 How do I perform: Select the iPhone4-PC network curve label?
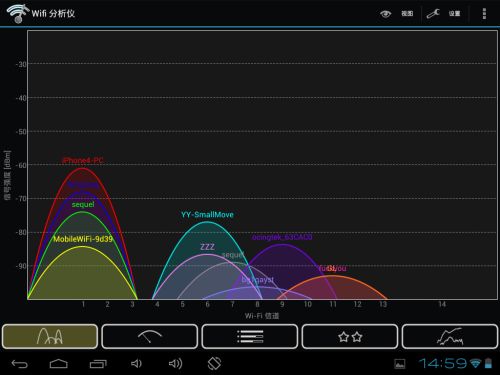(x=83, y=160)
